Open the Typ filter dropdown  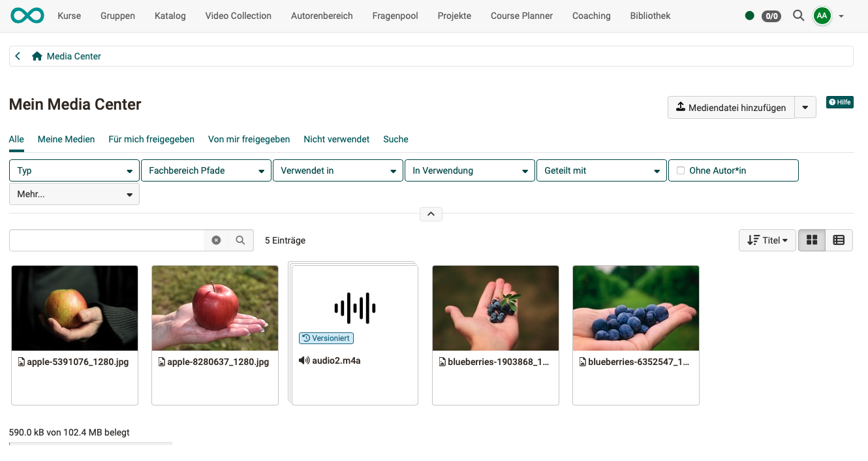pos(74,170)
